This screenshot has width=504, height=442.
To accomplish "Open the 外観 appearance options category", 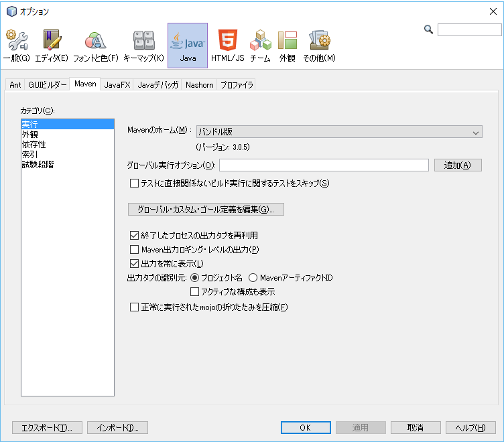I will pyautogui.click(x=287, y=46).
